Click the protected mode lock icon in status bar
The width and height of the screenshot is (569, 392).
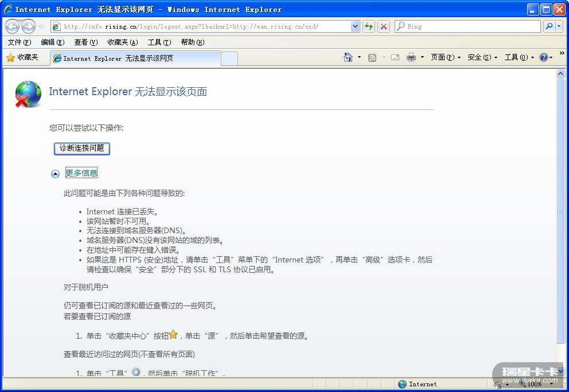click(x=497, y=385)
